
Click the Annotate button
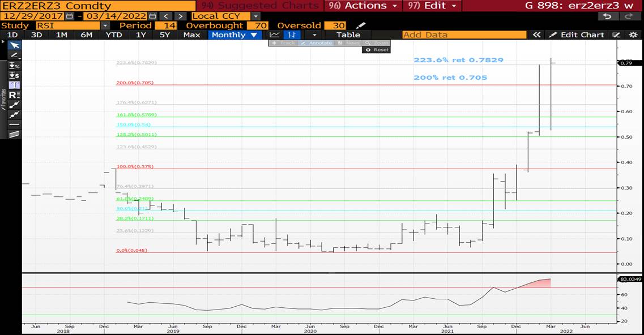[x=316, y=43]
